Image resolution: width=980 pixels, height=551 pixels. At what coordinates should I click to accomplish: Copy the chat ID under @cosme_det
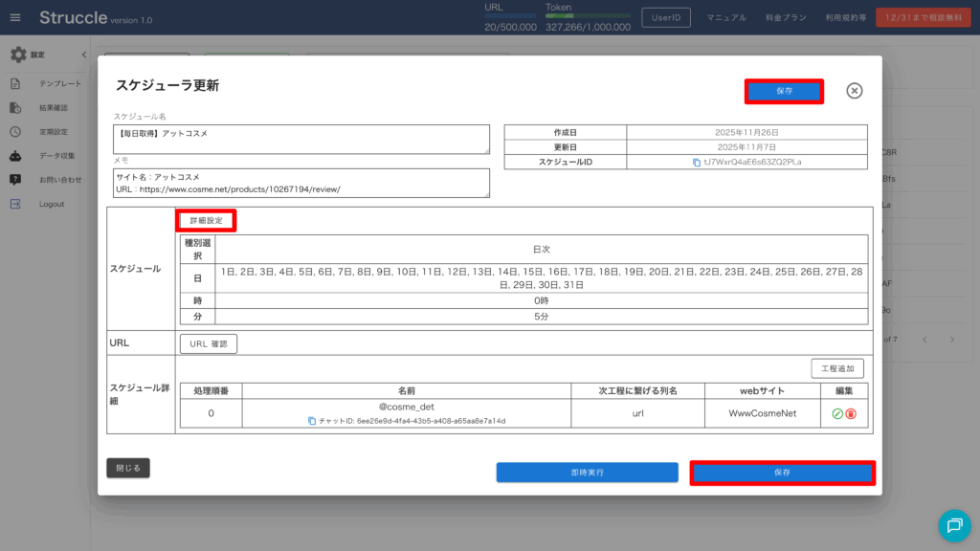click(x=312, y=421)
